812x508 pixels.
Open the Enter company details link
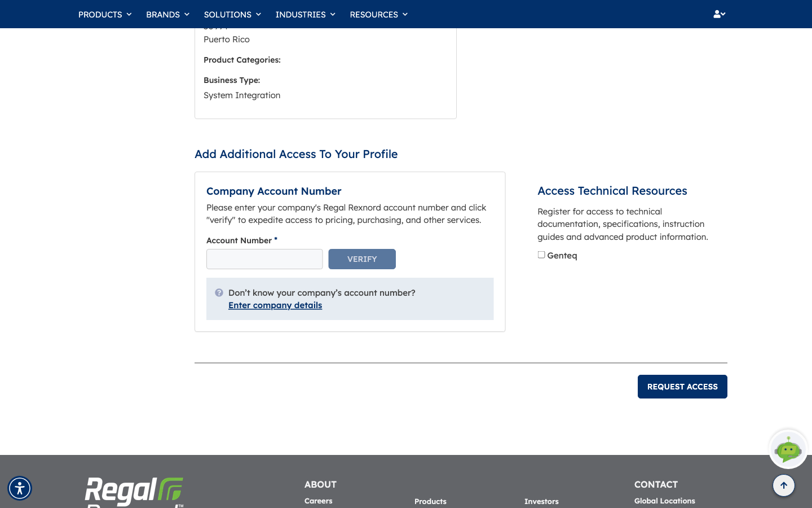point(275,305)
